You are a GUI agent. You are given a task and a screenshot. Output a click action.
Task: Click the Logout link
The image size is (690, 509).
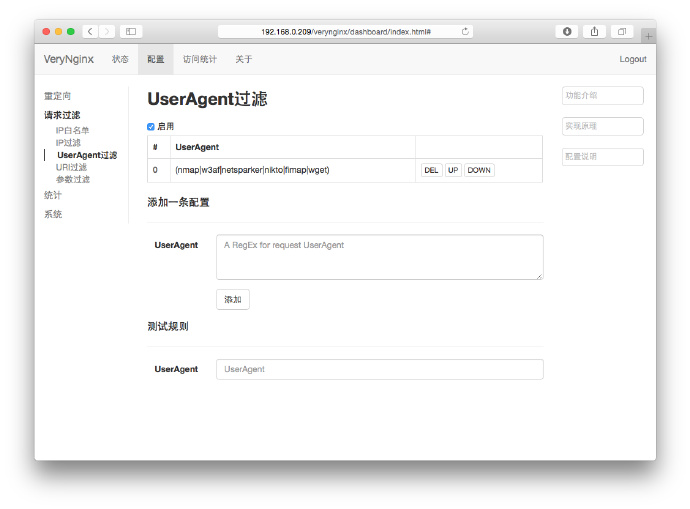pyautogui.click(x=633, y=59)
